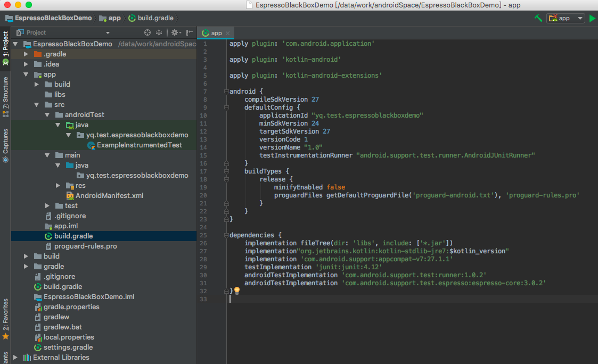Click the androidTest java source folder icon
Screen dimensions: 598x364
point(69,125)
